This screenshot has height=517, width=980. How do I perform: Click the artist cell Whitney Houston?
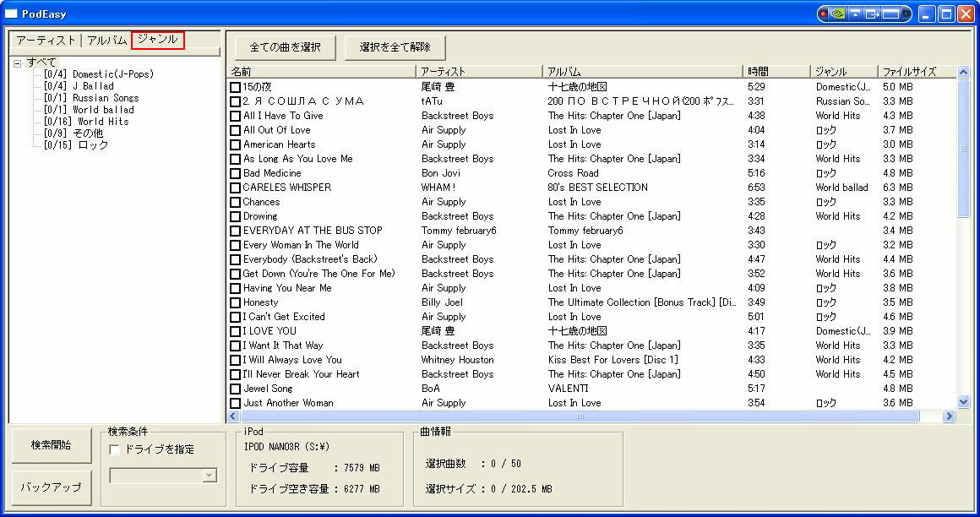[458, 360]
